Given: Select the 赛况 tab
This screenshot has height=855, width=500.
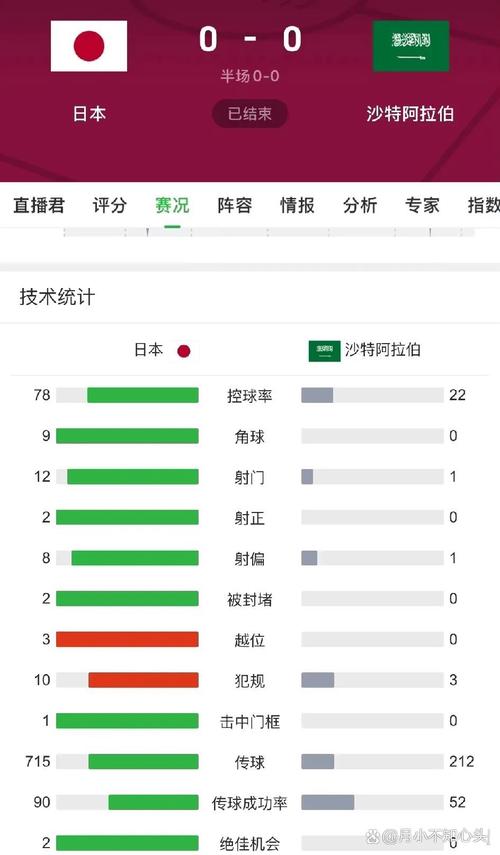Looking at the screenshot, I should point(172,205).
